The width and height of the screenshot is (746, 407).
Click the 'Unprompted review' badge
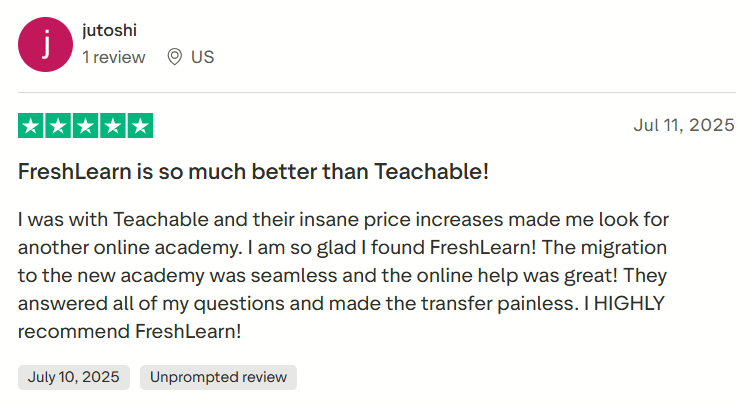tap(218, 377)
